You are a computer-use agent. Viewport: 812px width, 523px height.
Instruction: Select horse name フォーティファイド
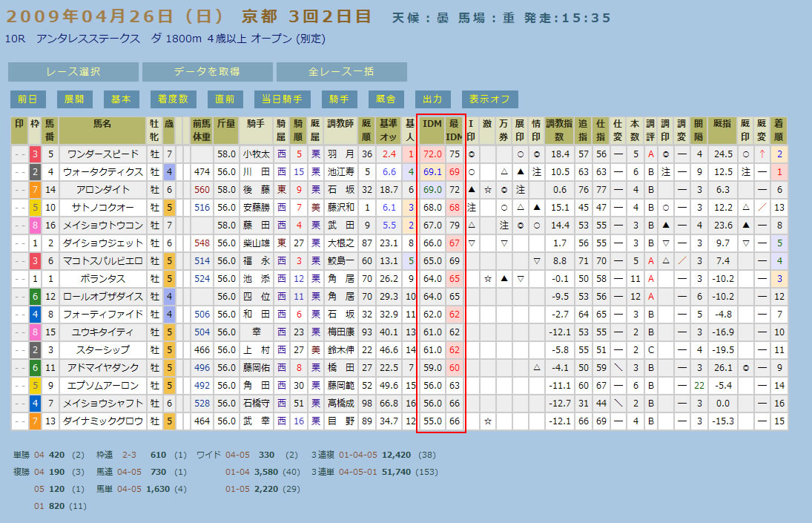pyautogui.click(x=102, y=315)
